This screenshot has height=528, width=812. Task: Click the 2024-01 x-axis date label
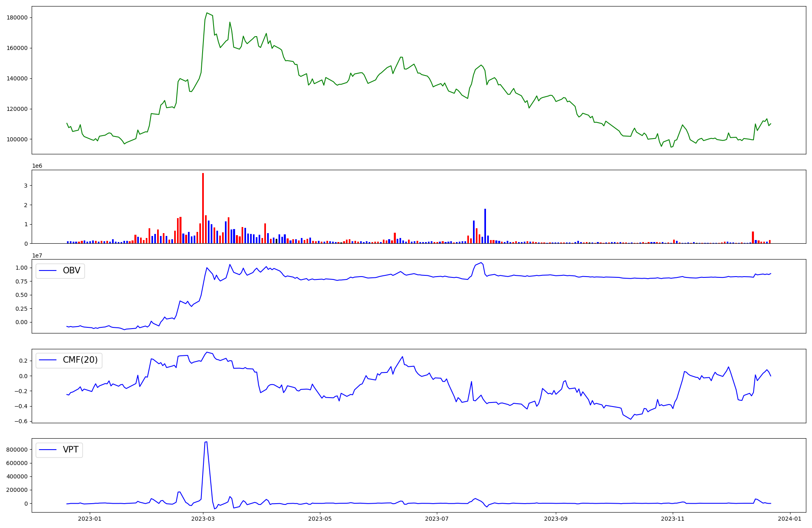[x=790, y=519]
